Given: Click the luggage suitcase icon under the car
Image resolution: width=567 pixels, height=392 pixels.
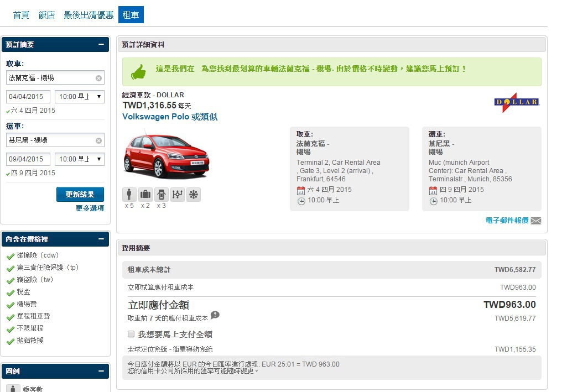Looking at the screenshot, I should pyautogui.click(x=145, y=195).
